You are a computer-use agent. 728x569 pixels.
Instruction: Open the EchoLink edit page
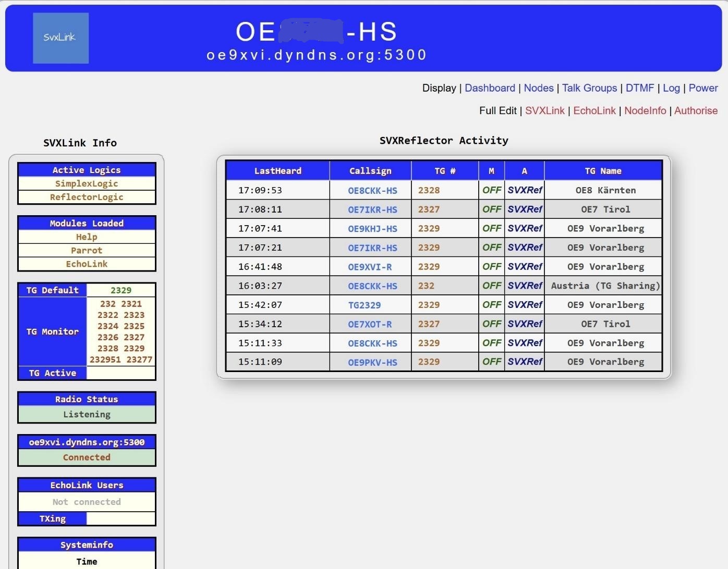click(594, 110)
